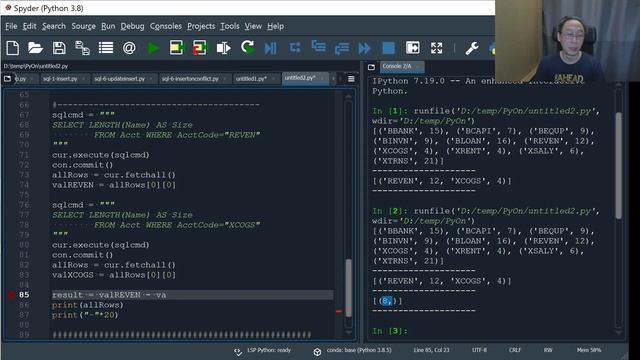This screenshot has width=640, height=360.
Task: Open the Consoles menu
Action: 166,26
